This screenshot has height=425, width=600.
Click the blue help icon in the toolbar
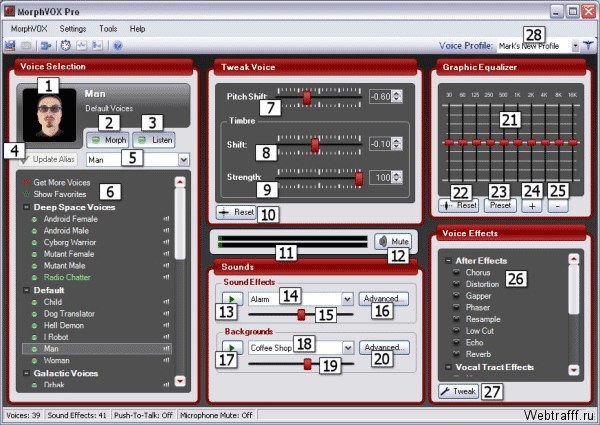click(x=117, y=46)
